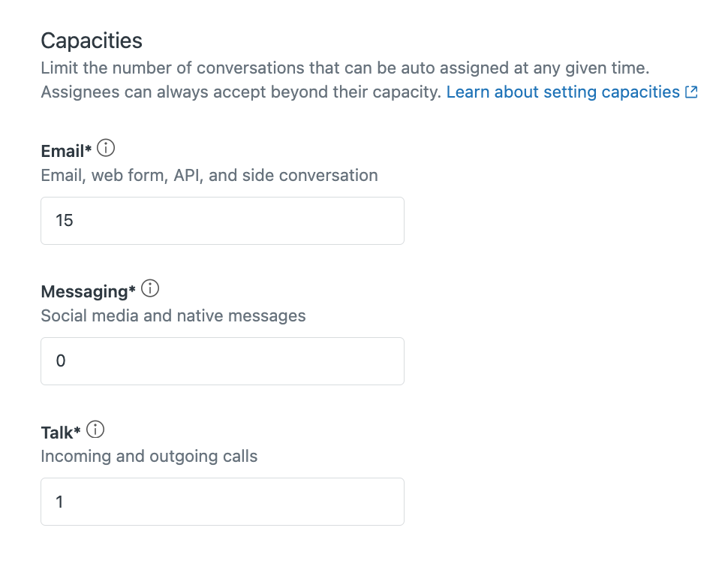Click the Email, web form, API description text
This screenshot has height=561, width=728.
(x=209, y=176)
